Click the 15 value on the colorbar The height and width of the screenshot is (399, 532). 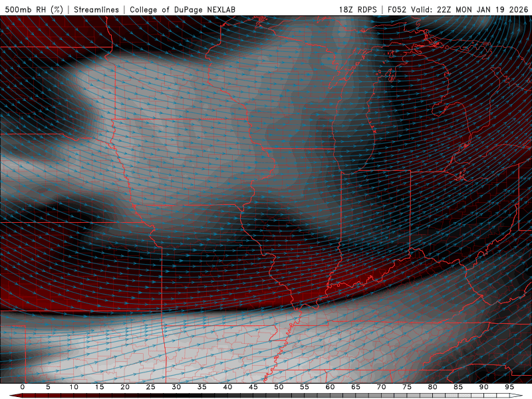click(99, 387)
